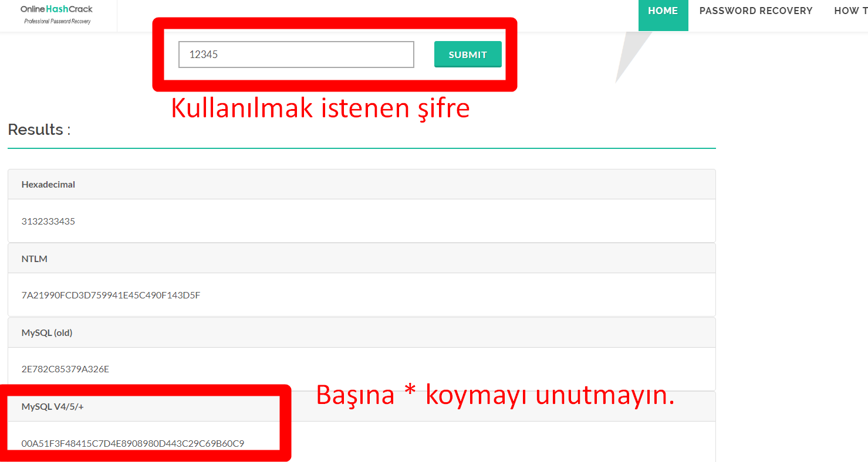
Task: Select the MySQL V4/5/+ panel header
Action: (x=53, y=406)
